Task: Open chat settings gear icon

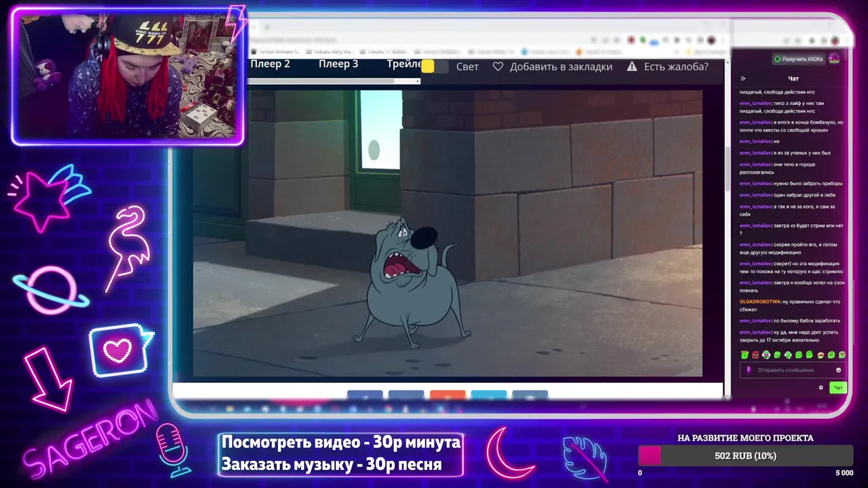Action: [821, 388]
